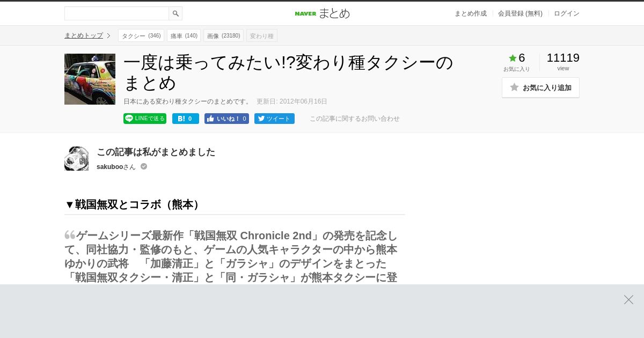Open この記事に関するお問い合わせ link

tap(355, 119)
